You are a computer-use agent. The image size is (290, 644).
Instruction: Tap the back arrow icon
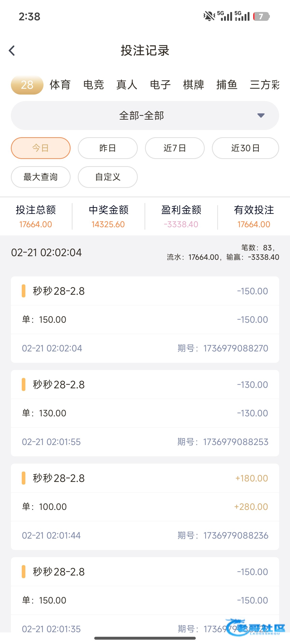tap(12, 50)
